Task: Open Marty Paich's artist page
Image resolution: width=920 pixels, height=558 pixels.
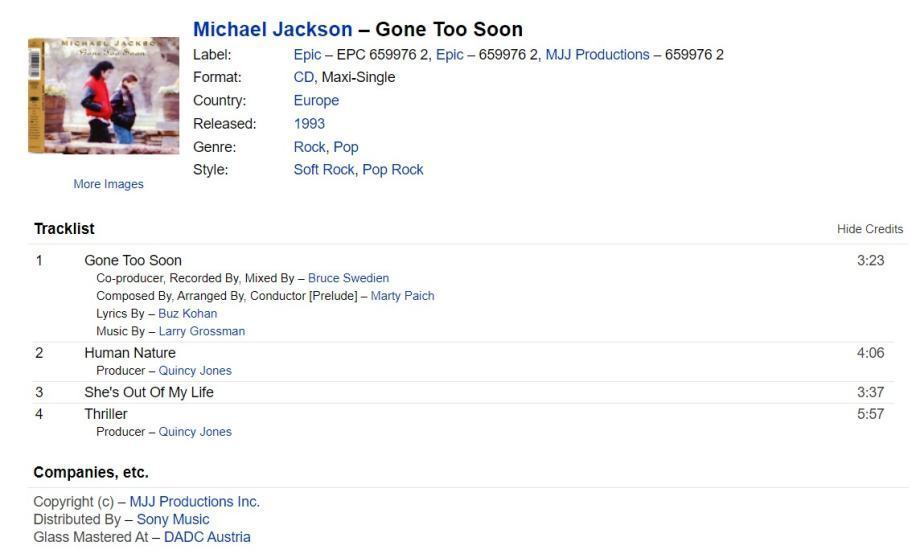Action: (x=402, y=296)
